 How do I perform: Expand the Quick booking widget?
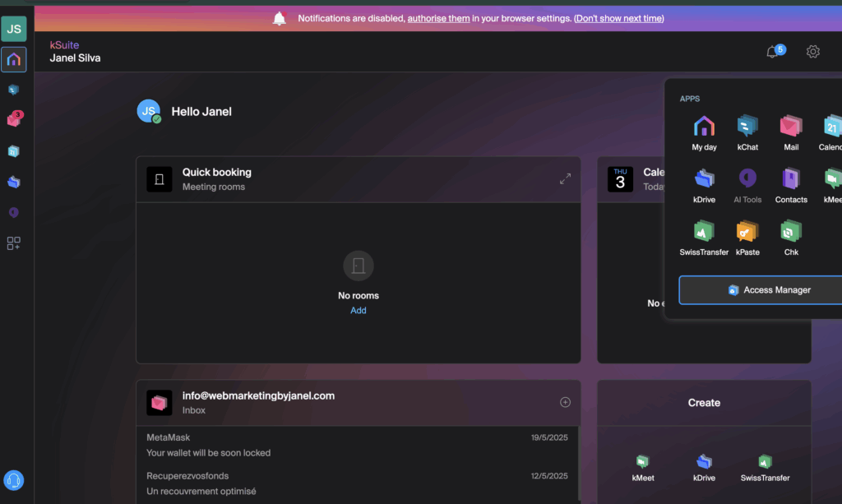(565, 178)
